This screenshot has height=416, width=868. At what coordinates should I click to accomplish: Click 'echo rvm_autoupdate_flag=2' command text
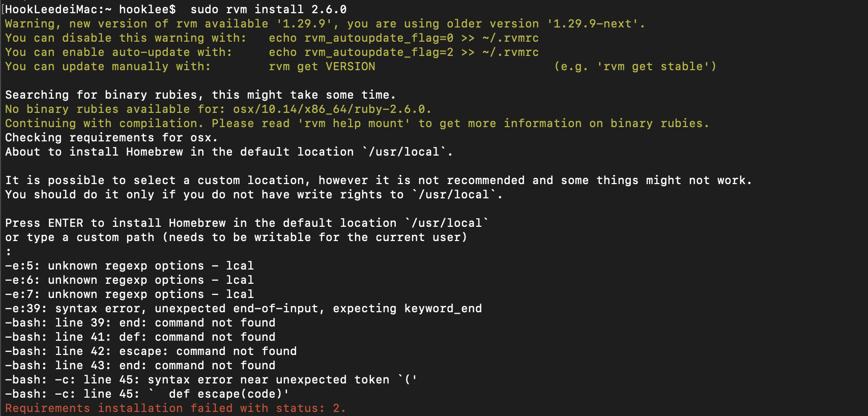point(361,52)
